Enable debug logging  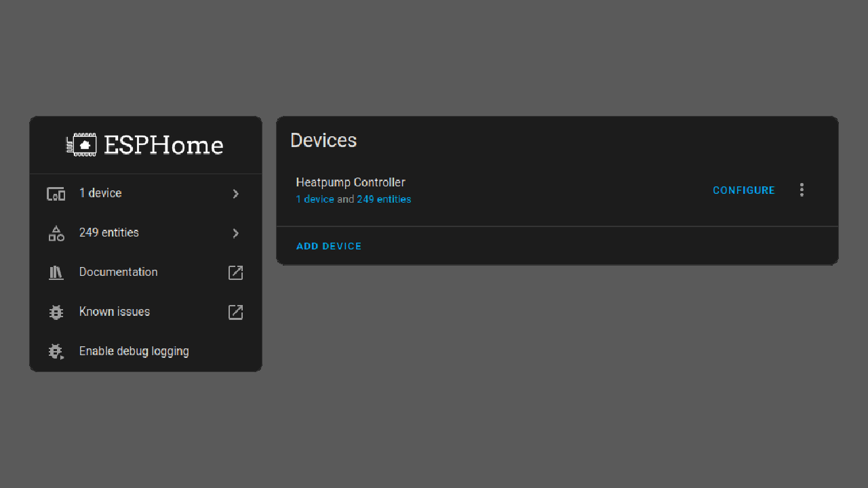[x=134, y=351]
